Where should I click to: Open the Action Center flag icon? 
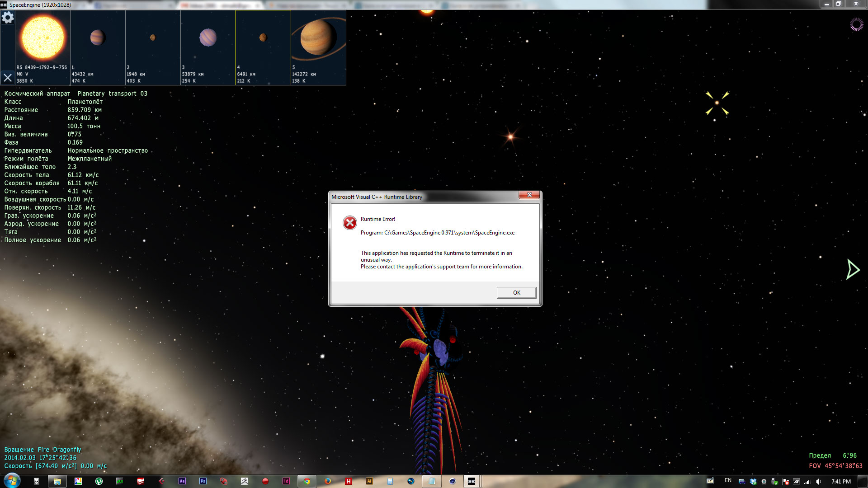(786, 482)
